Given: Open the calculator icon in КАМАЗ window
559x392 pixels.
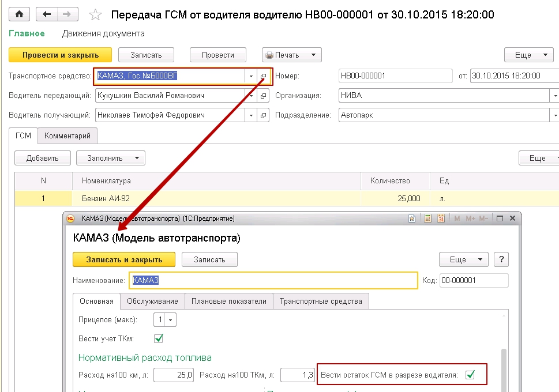Looking at the screenshot, I should (x=428, y=218).
